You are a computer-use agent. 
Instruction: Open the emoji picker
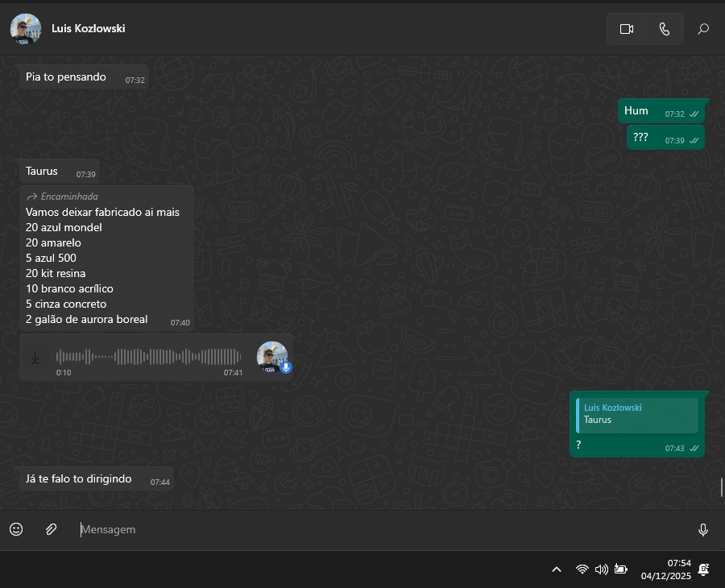(16, 529)
